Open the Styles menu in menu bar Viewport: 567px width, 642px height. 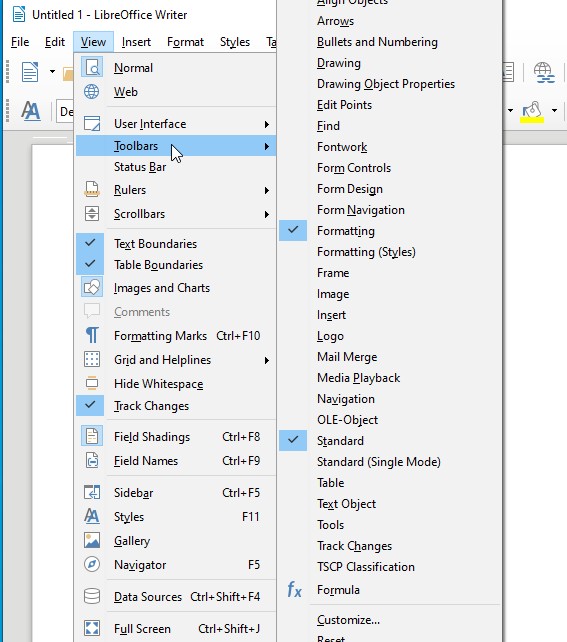click(x=235, y=42)
